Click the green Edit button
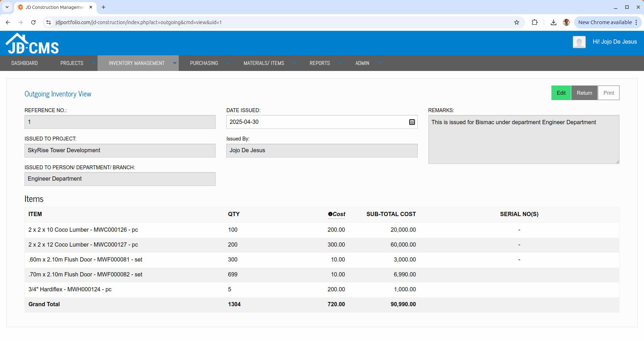 [561, 93]
